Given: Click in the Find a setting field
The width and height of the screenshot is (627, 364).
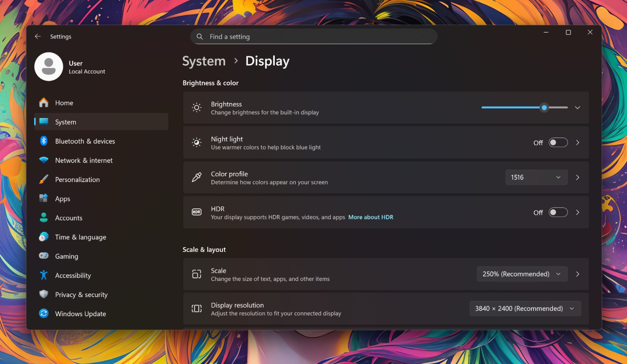Looking at the screenshot, I should point(314,36).
